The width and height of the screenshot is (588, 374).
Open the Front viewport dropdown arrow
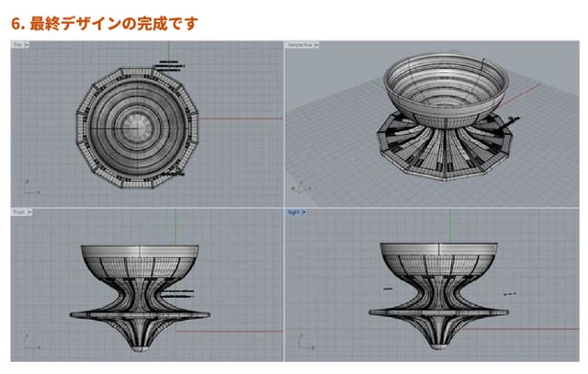30,211
